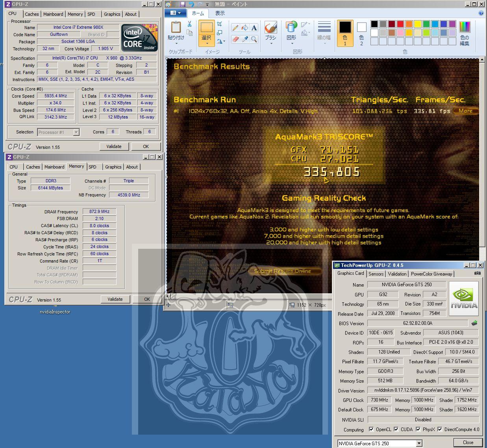This screenshot has width=487, height=448.
Task: Expand the Select tool dropdown arrow
Action: pos(206,43)
